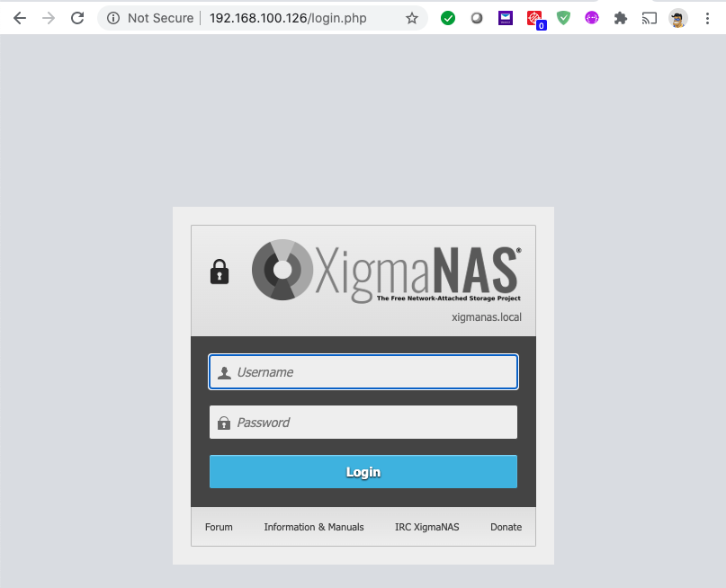Screen dimensions: 726x588
Task: Click the Cast screen icon
Action: click(x=650, y=18)
